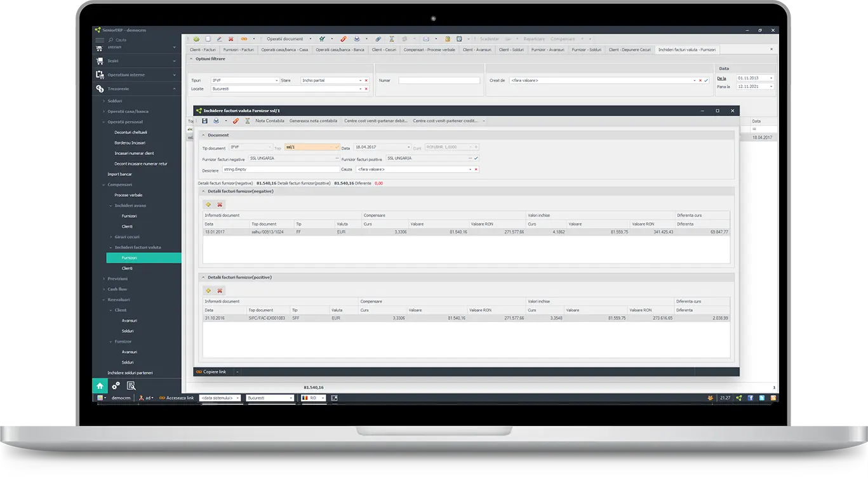The height and width of the screenshot is (478, 868).
Task: Click the printer icon in main toolbar
Action: 357,39
